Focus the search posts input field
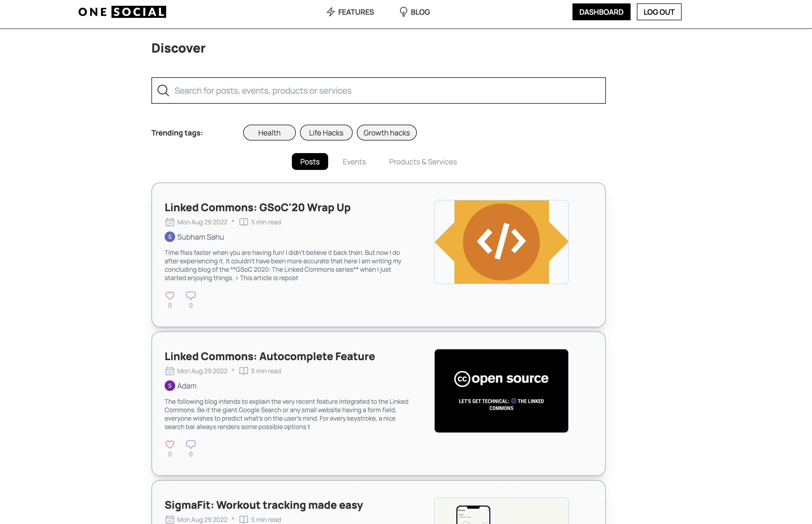 tap(378, 90)
